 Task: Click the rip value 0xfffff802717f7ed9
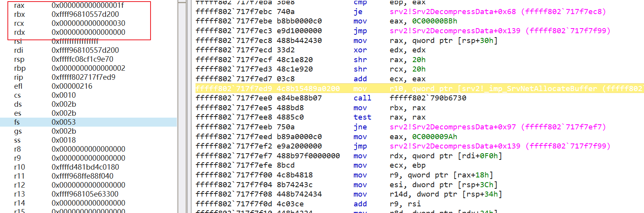pyautogui.click(x=83, y=77)
